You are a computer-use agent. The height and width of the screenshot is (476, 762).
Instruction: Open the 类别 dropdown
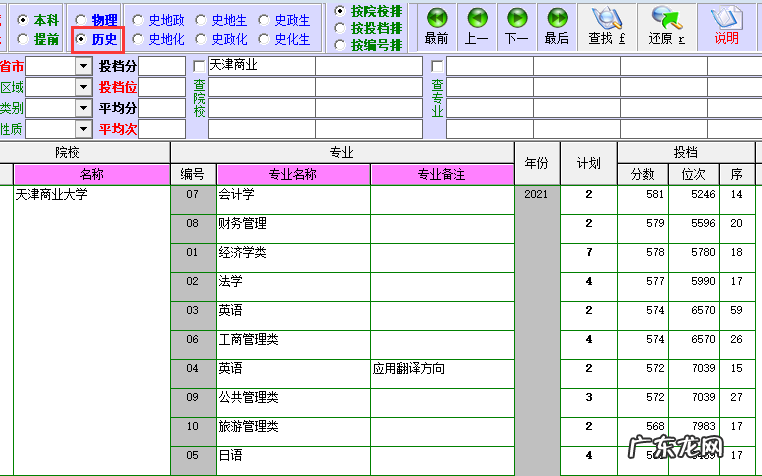(x=84, y=108)
